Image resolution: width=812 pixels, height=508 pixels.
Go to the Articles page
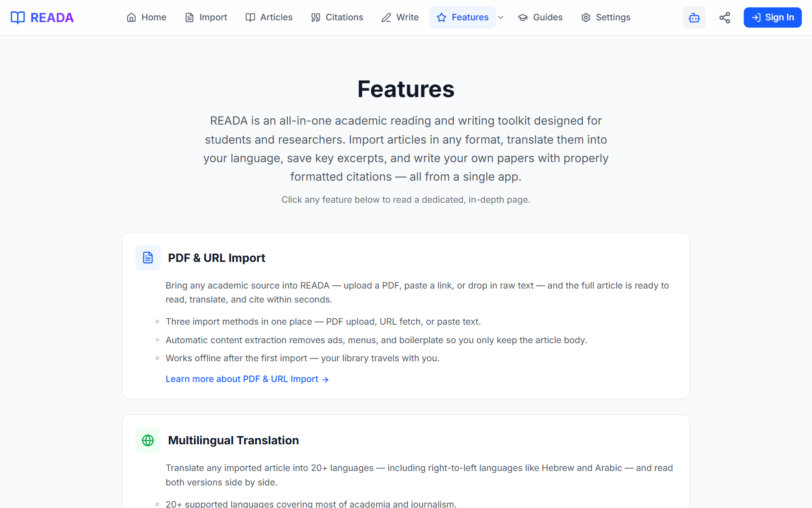(269, 17)
